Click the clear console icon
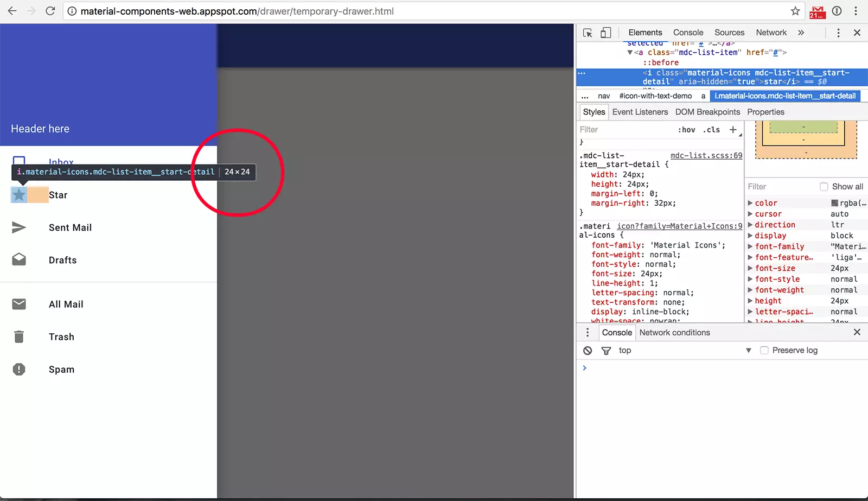The width and height of the screenshot is (868, 501). (x=588, y=351)
